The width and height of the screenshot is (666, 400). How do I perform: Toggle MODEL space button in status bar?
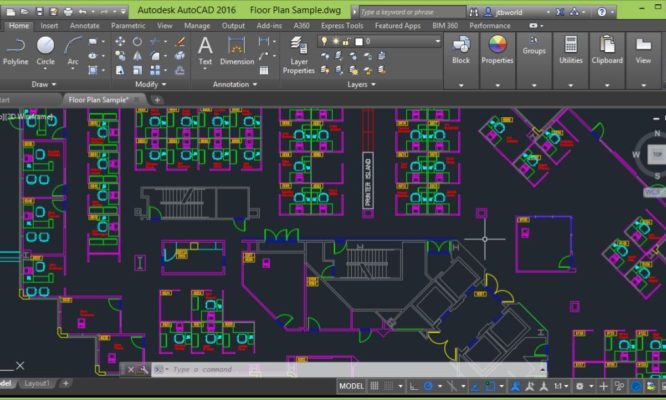(351, 385)
